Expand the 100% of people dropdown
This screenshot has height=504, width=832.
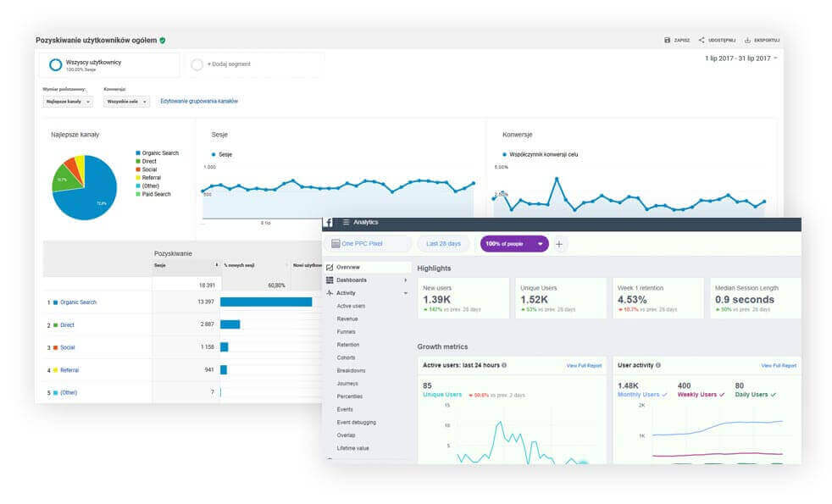click(x=540, y=244)
